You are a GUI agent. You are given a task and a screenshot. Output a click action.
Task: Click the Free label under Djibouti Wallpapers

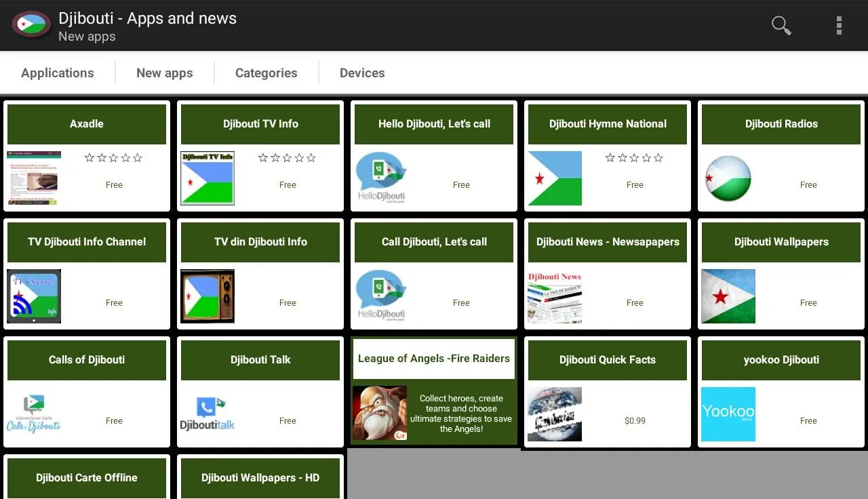808,302
